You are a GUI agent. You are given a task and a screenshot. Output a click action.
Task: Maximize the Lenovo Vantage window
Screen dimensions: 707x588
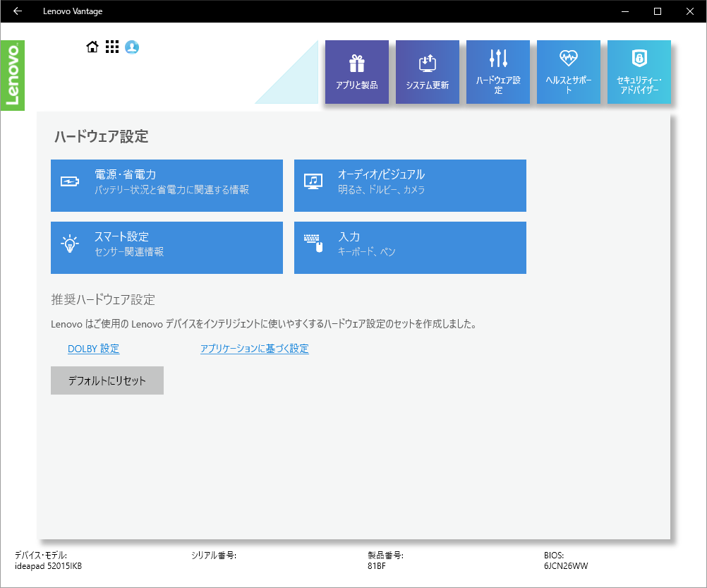coord(658,11)
